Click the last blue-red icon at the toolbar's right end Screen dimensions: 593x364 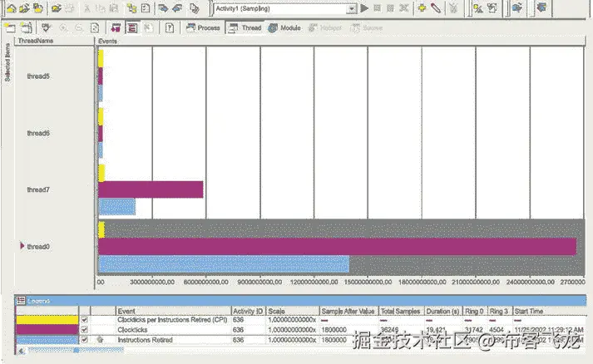click(x=541, y=7)
